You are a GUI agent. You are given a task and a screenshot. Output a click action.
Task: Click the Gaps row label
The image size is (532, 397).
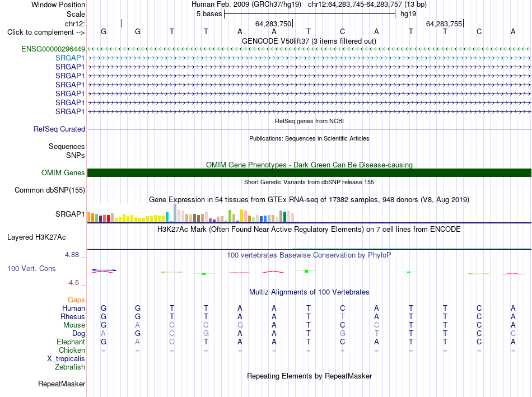(76, 300)
